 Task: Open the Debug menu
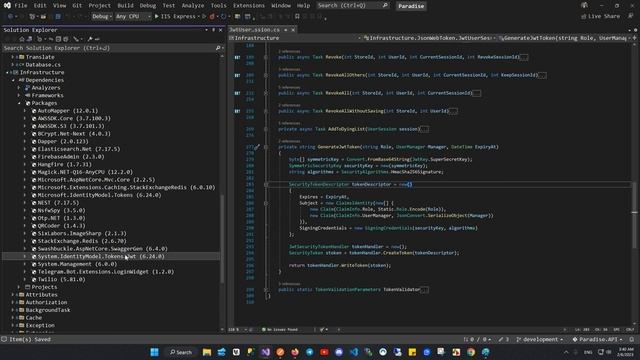147,6
